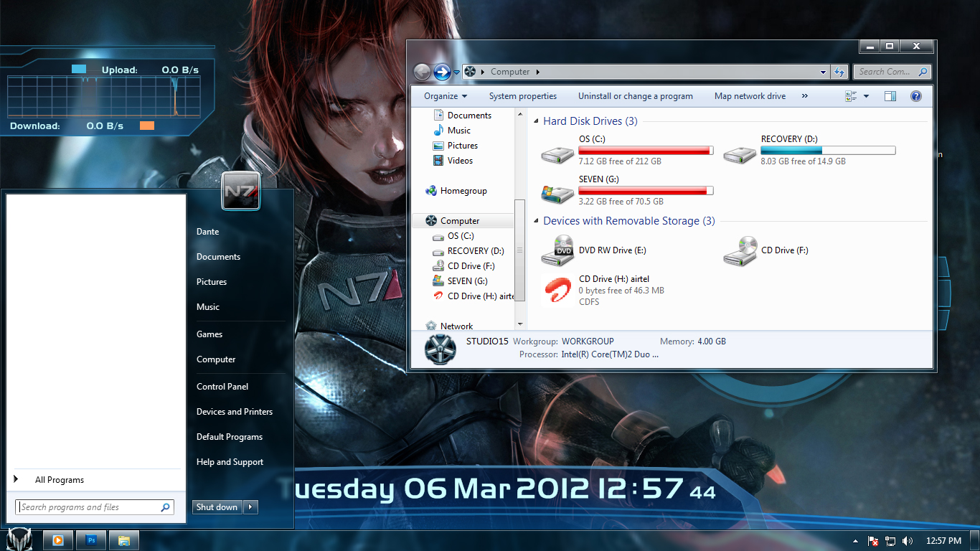Click the OS (C:) capacity bar
980x551 pixels.
(x=646, y=151)
